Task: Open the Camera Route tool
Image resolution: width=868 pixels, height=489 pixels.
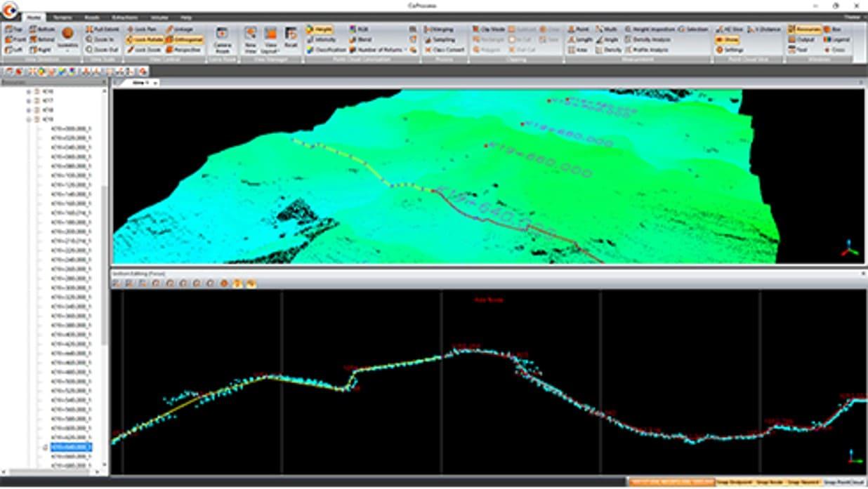Action: click(221, 36)
